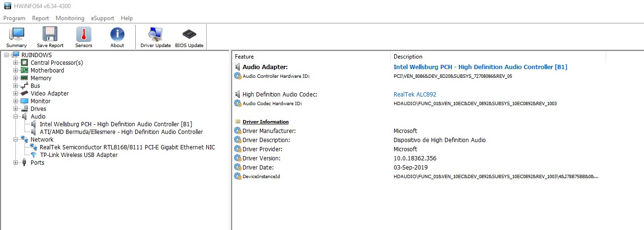Select the TP-Link Wireless USB Adapter
This screenshot has width=644, height=230.
[79, 155]
